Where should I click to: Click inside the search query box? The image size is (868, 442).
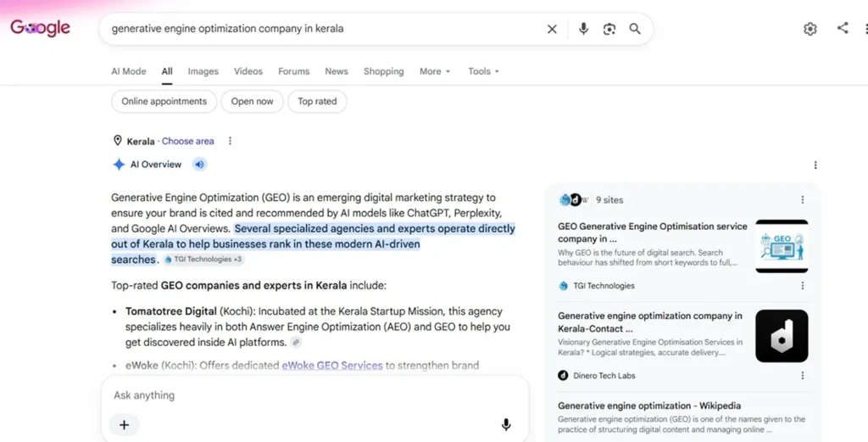pyautogui.click(x=326, y=29)
